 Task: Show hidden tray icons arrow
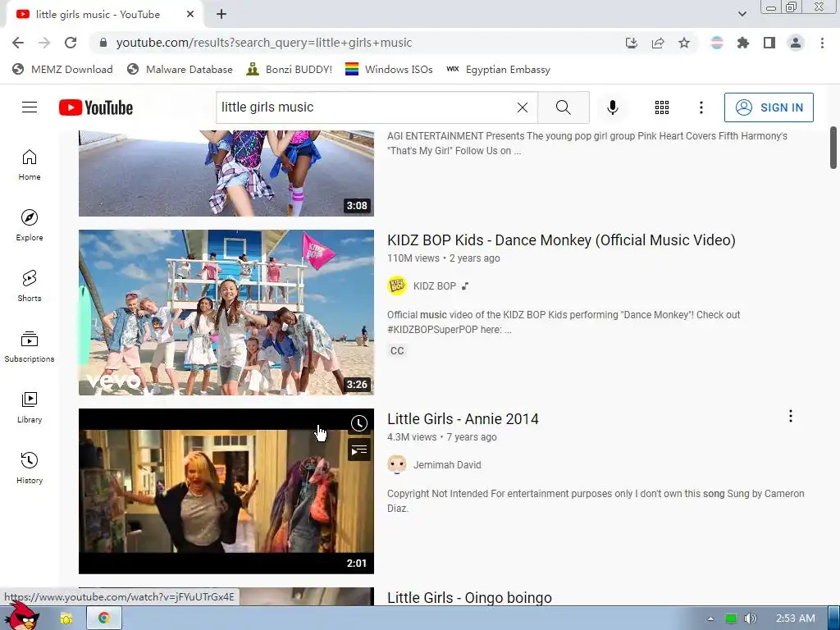pos(710,619)
